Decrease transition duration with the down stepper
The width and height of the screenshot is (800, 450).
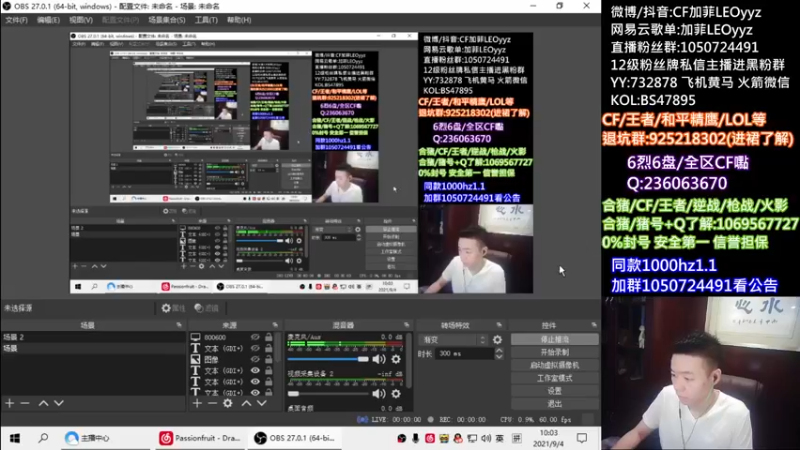[499, 356]
